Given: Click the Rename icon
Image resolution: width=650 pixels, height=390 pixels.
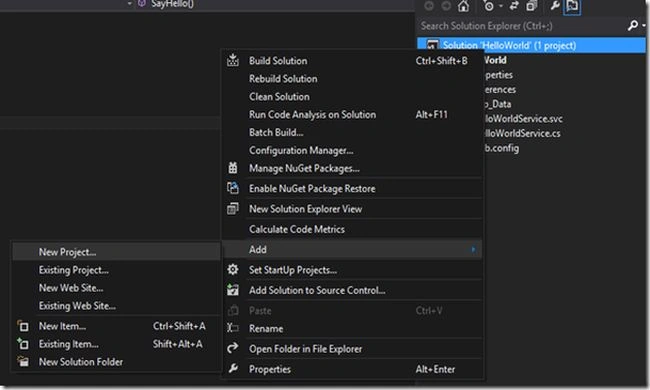Looking at the screenshot, I should (x=233, y=328).
